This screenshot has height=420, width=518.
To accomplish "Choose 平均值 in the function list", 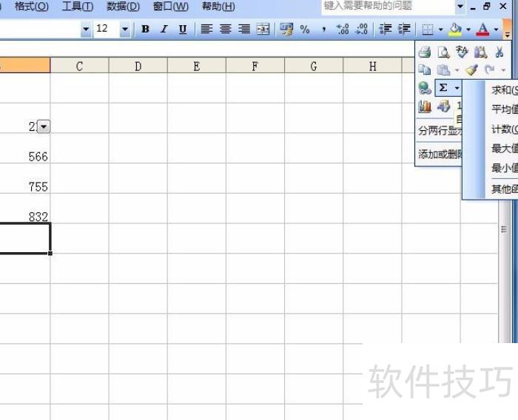I will [504, 109].
